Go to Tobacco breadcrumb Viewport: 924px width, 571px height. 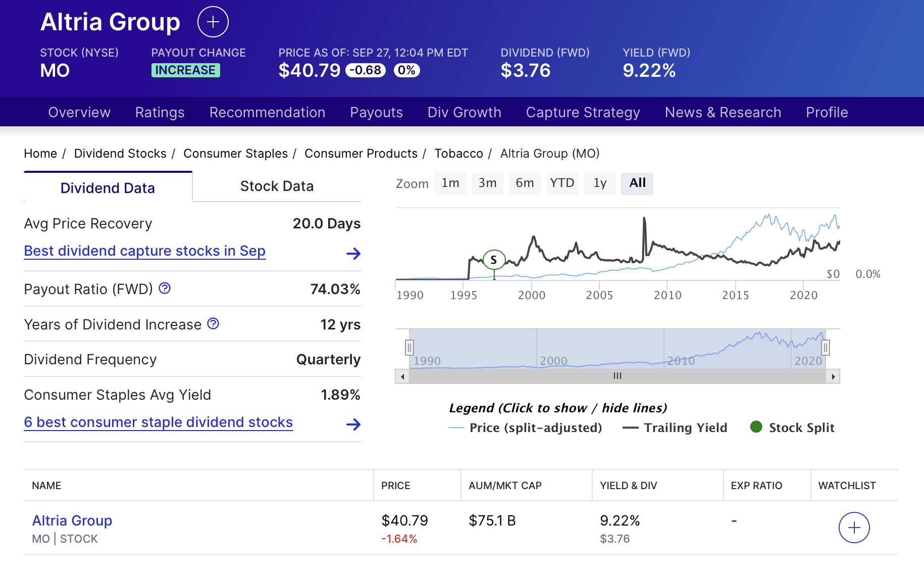(x=458, y=154)
